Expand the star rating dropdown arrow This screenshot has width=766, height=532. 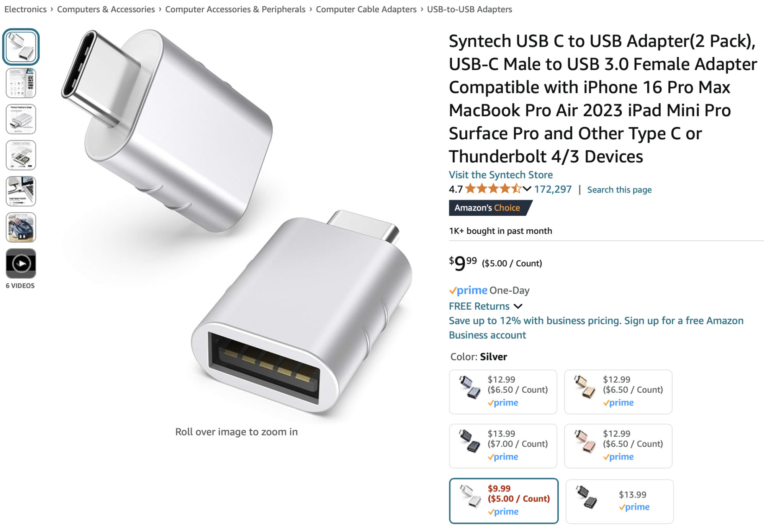click(x=527, y=189)
